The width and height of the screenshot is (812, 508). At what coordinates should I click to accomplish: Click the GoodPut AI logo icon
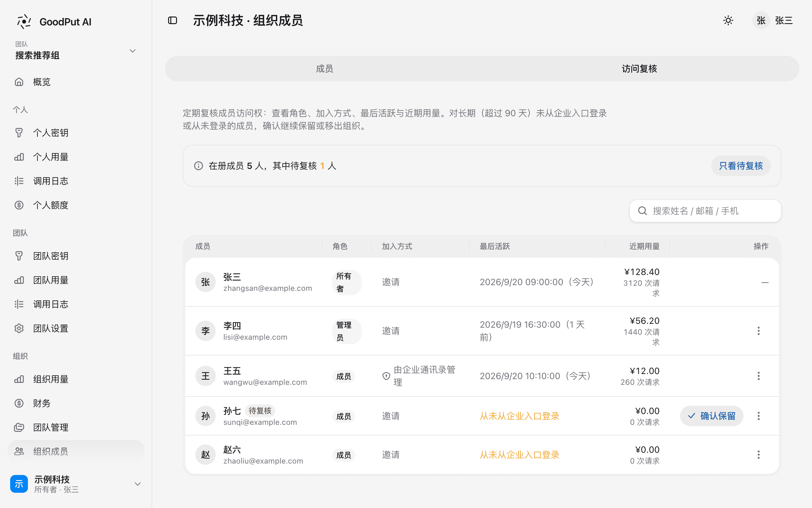[x=24, y=22]
